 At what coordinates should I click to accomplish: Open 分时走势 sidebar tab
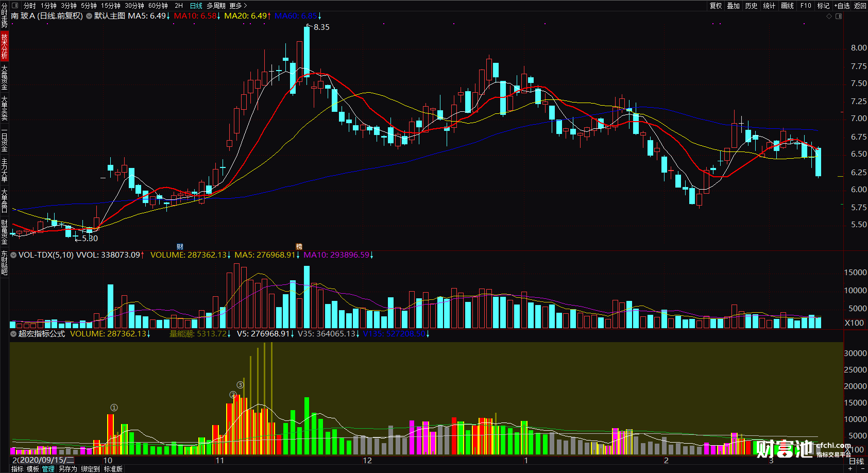coord(4,15)
